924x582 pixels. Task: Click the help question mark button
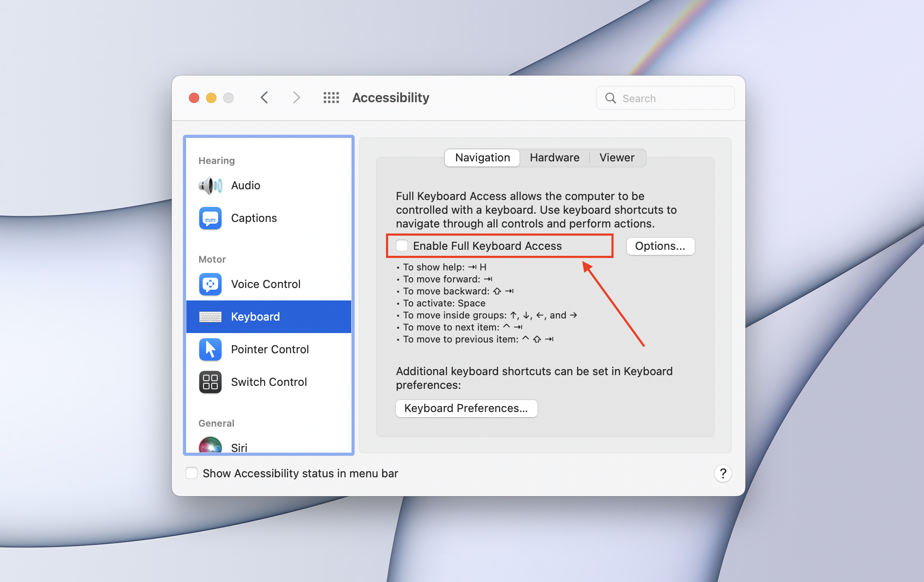(x=723, y=473)
